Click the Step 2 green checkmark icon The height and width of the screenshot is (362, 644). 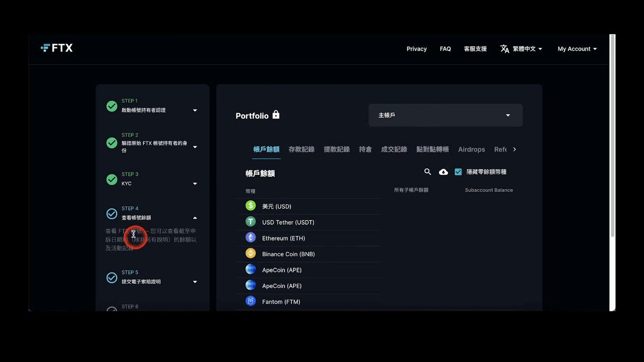pos(112,143)
